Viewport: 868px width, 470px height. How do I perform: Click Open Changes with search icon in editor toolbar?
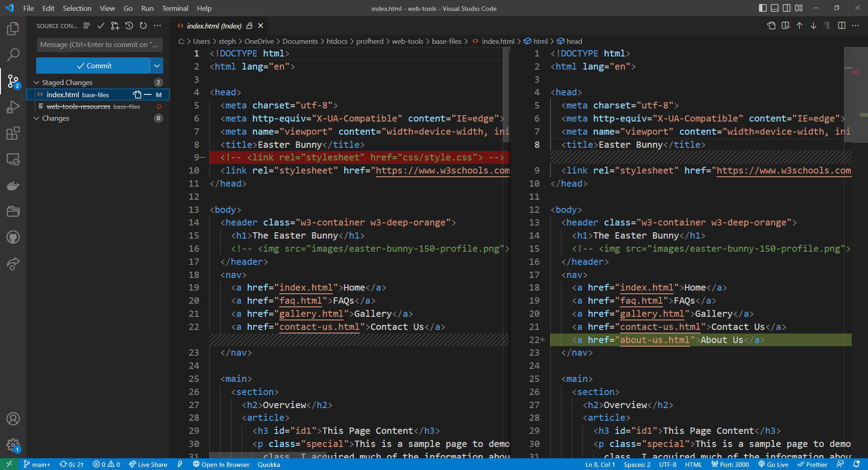(785, 26)
